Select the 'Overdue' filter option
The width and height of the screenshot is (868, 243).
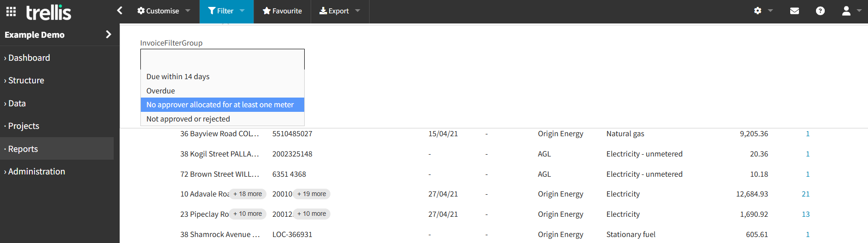[x=161, y=91]
